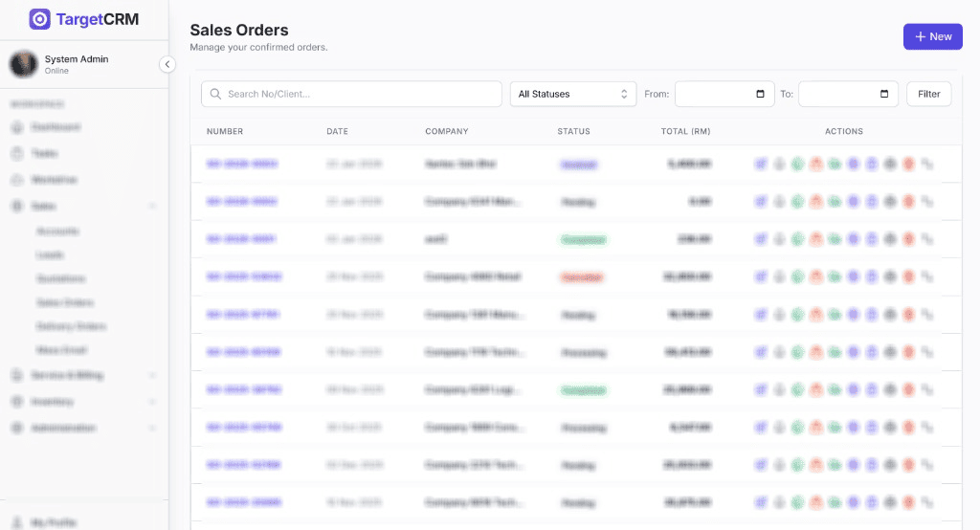Click the System Admin avatar picture
The height and width of the screenshot is (530, 980).
(x=23, y=64)
